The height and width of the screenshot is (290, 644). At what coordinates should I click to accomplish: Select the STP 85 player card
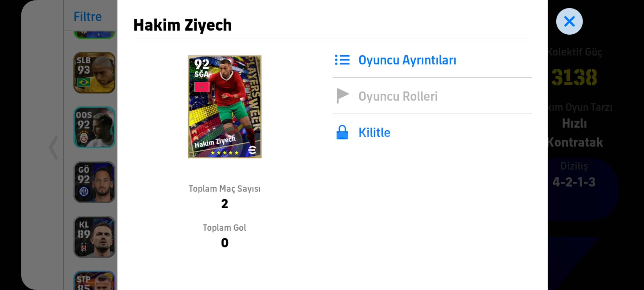[94, 281]
